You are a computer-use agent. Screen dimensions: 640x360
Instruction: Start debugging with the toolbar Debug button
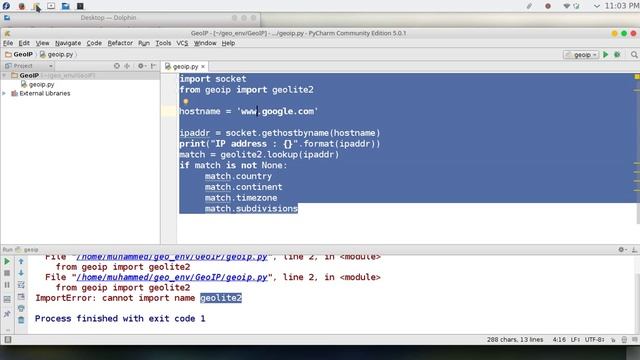(618, 55)
